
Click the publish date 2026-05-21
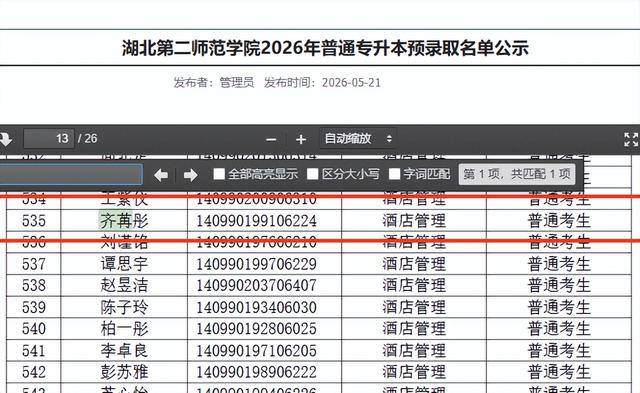pyautogui.click(x=351, y=83)
